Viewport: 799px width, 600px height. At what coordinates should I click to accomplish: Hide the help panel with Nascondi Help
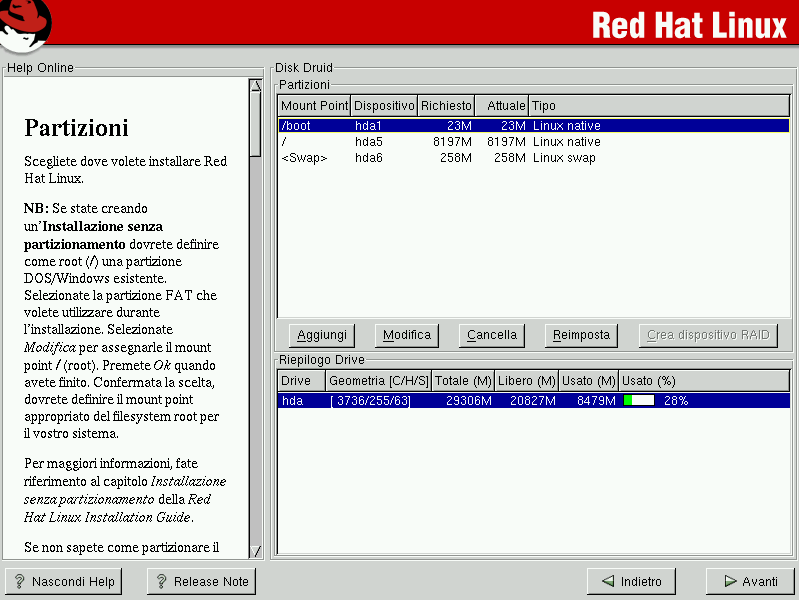point(63,581)
